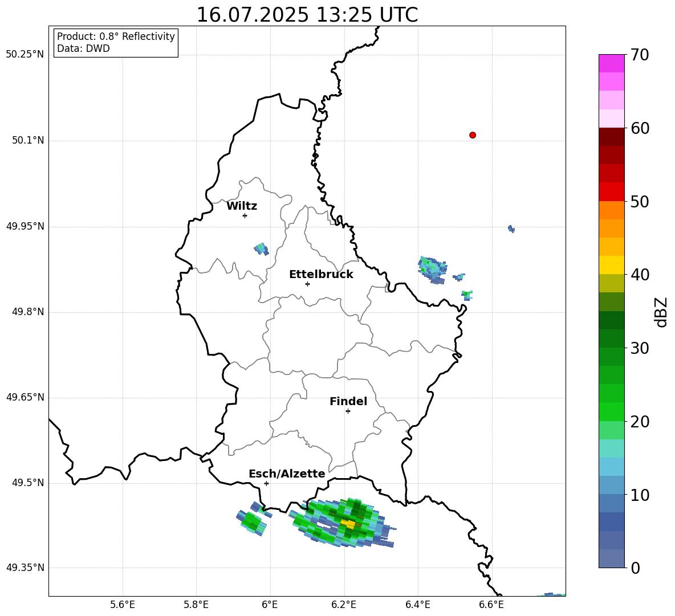Image resolution: width=675 pixels, height=616 pixels.
Task: Click the 6°E longitude label
Action: 270,605
